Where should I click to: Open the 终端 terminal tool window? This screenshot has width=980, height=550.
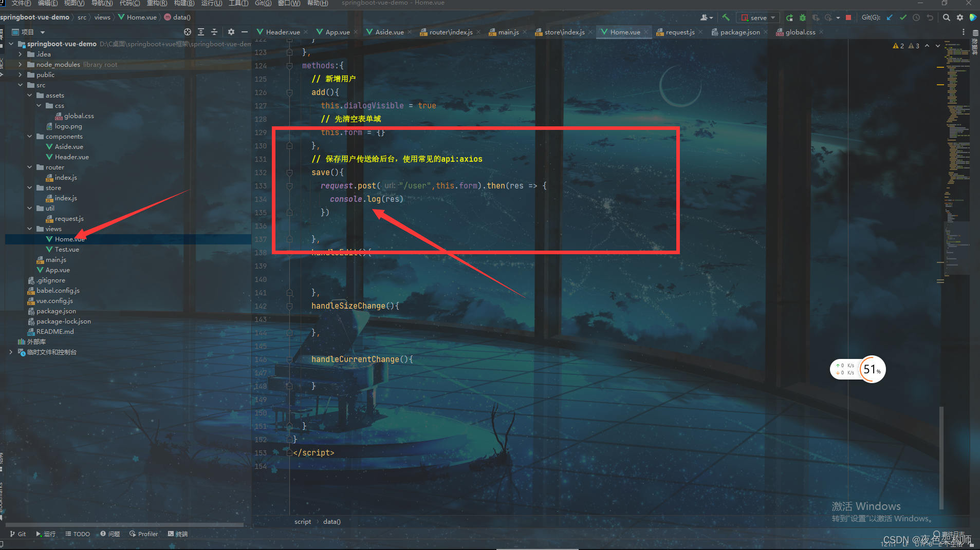[178, 534]
